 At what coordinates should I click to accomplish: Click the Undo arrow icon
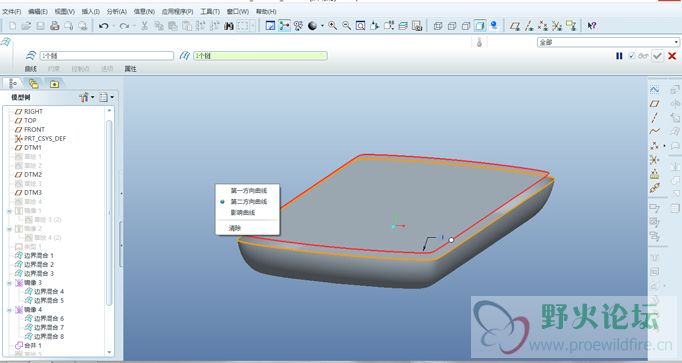[x=103, y=26]
